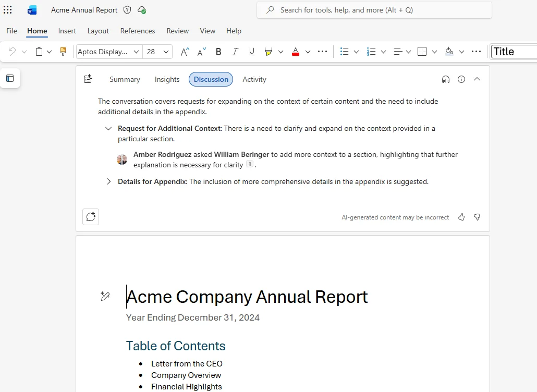Click the Copilot chat bubble button

click(x=91, y=217)
